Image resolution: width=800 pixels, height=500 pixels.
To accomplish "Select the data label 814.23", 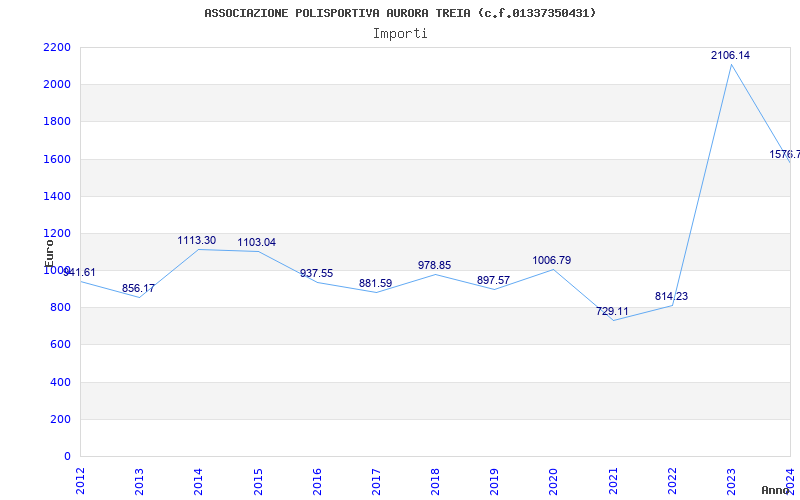I will (x=671, y=296).
